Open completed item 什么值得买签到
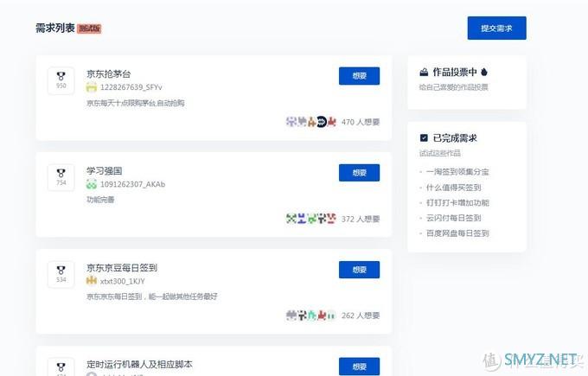The height and width of the screenshot is (376, 588). click(x=453, y=188)
